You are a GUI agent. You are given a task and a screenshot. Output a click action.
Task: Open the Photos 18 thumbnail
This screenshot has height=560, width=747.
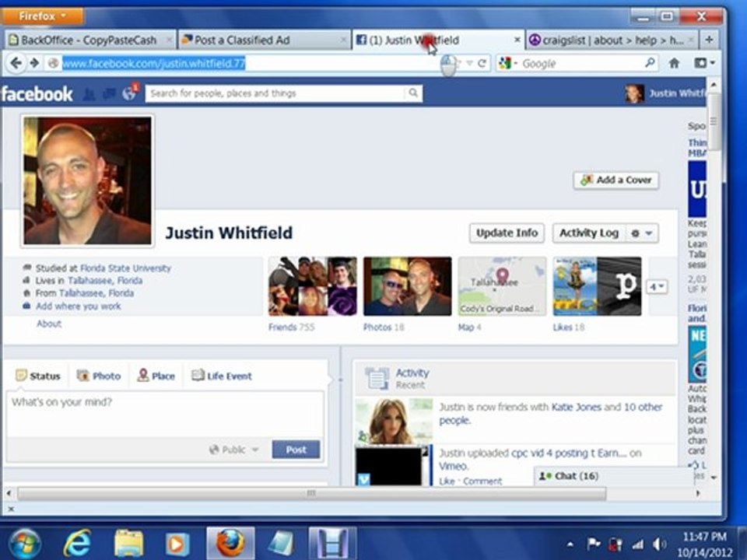407,286
